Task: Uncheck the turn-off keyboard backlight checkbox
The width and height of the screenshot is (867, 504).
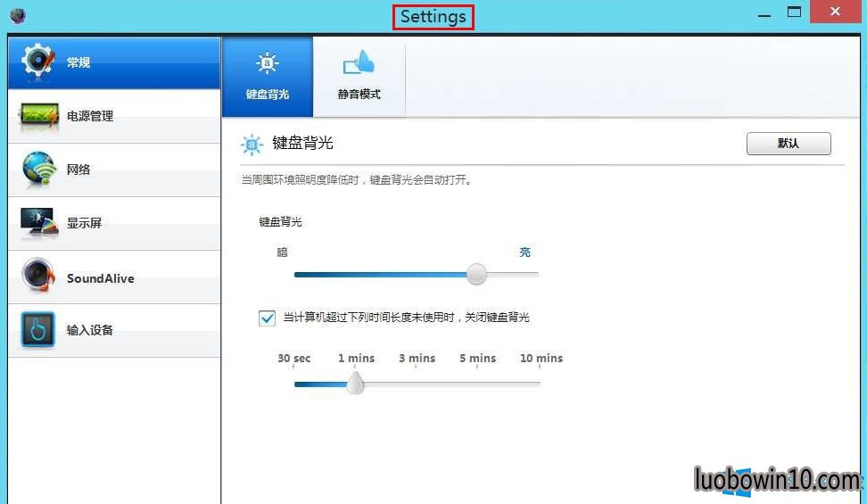Action: coord(267,318)
